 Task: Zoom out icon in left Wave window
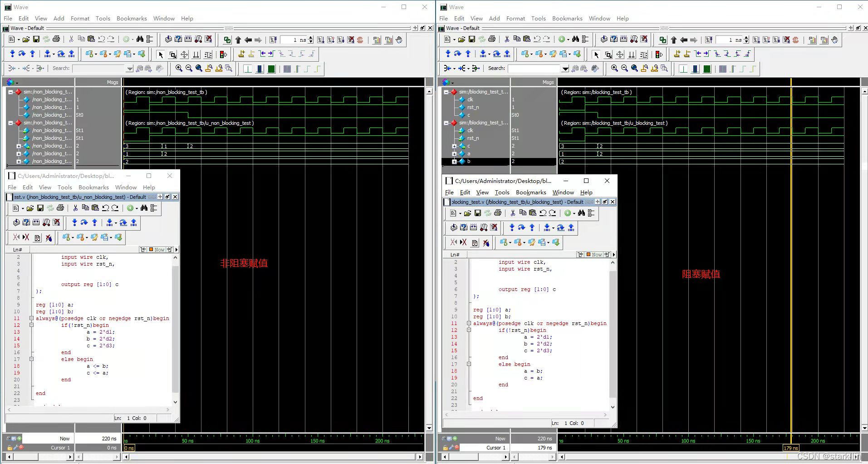189,68
